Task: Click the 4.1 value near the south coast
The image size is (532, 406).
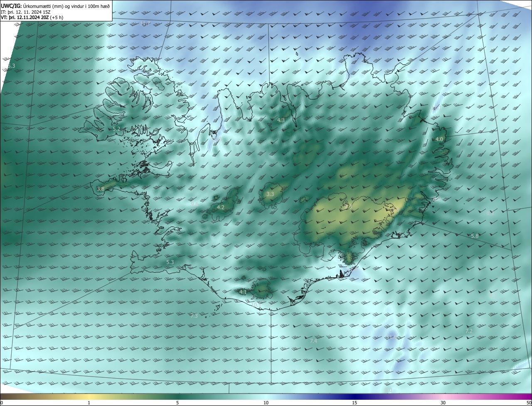Action: point(243,292)
